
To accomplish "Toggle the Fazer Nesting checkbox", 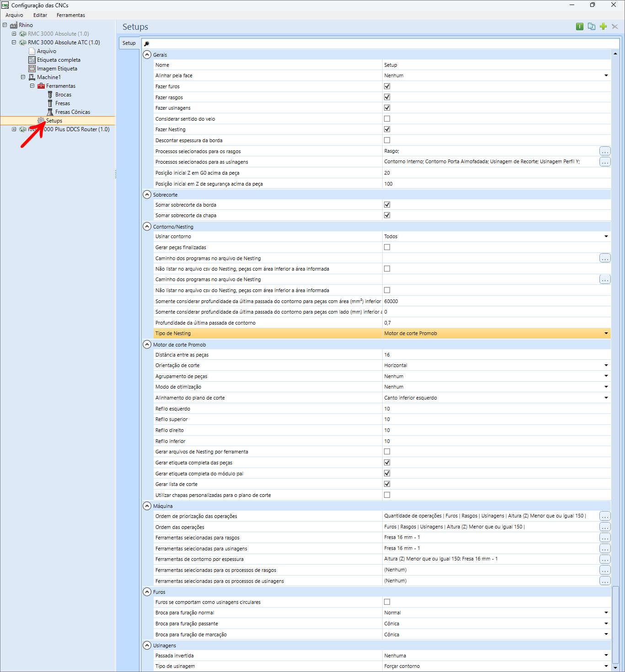I will [x=387, y=129].
